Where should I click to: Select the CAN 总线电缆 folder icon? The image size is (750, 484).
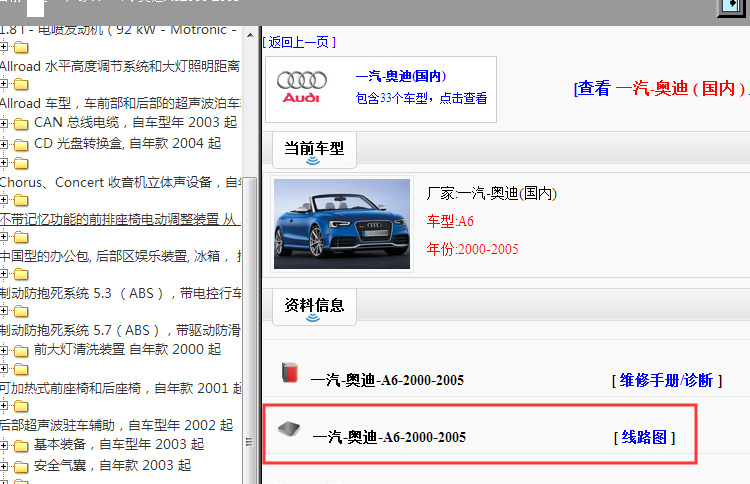pyautogui.click(x=21, y=124)
